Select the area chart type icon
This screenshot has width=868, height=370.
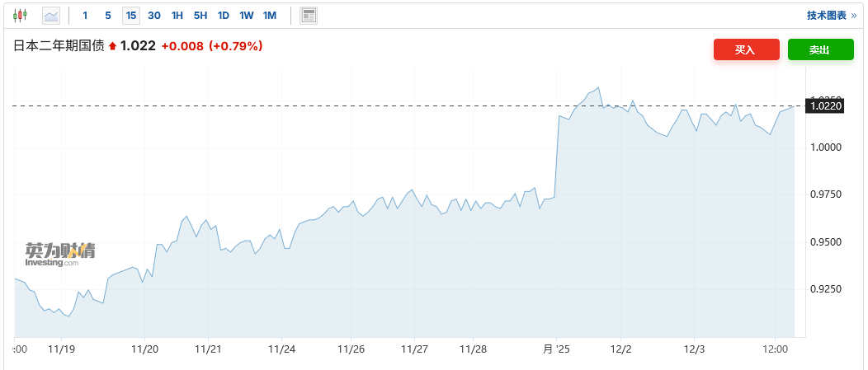(x=51, y=15)
